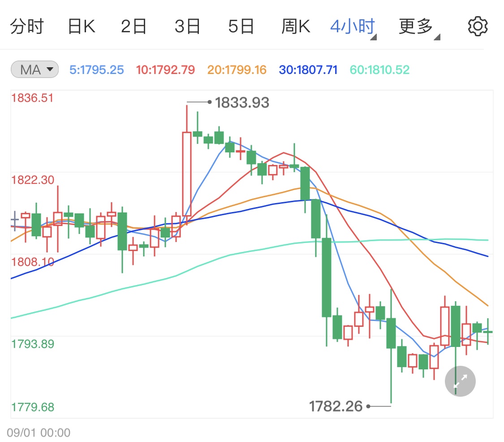
Task: Switch to the 分时 tab
Action: [x=26, y=27]
